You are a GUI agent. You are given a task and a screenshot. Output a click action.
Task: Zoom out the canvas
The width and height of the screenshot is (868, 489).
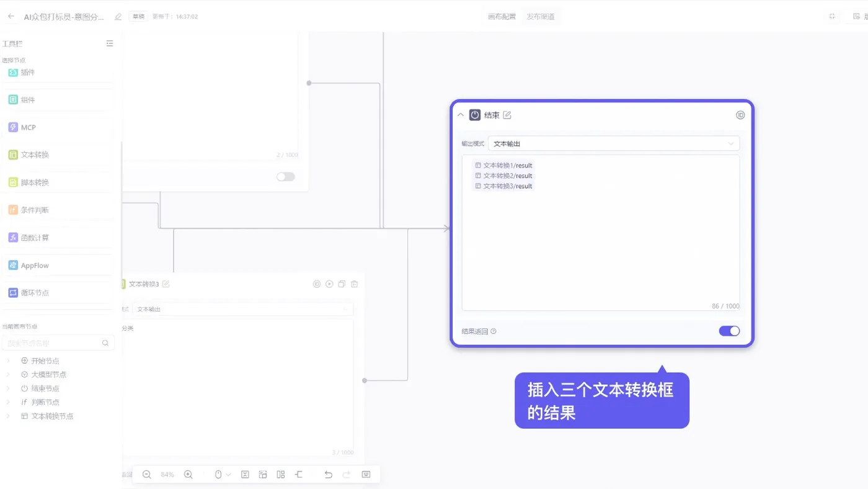click(147, 474)
